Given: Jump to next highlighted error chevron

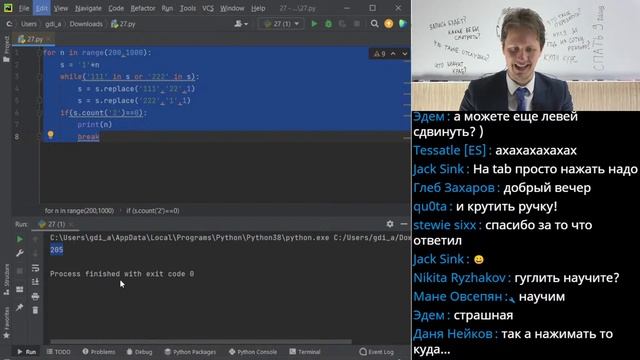Looking at the screenshot, I should click(404, 54).
